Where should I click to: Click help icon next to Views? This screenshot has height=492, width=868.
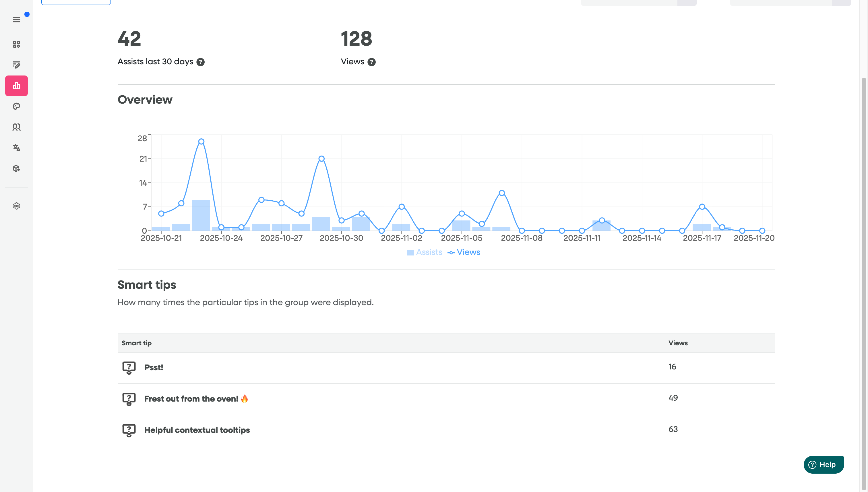(371, 62)
